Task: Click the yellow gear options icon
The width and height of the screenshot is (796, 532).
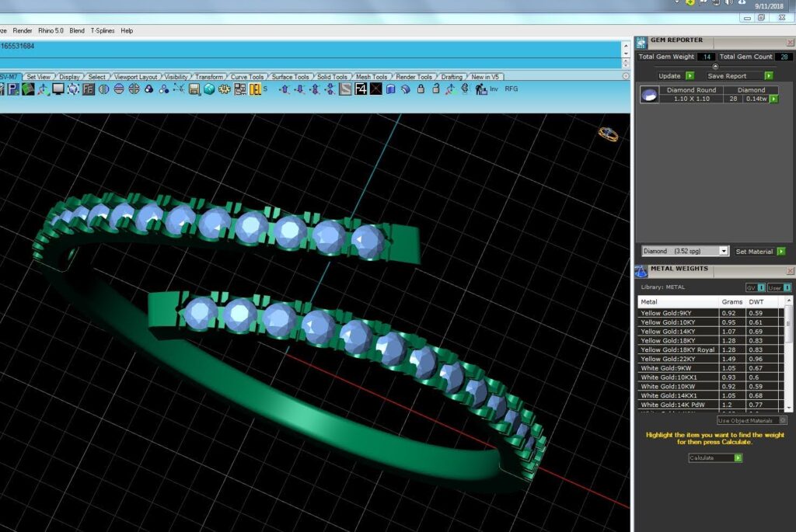Action: (x=224, y=89)
